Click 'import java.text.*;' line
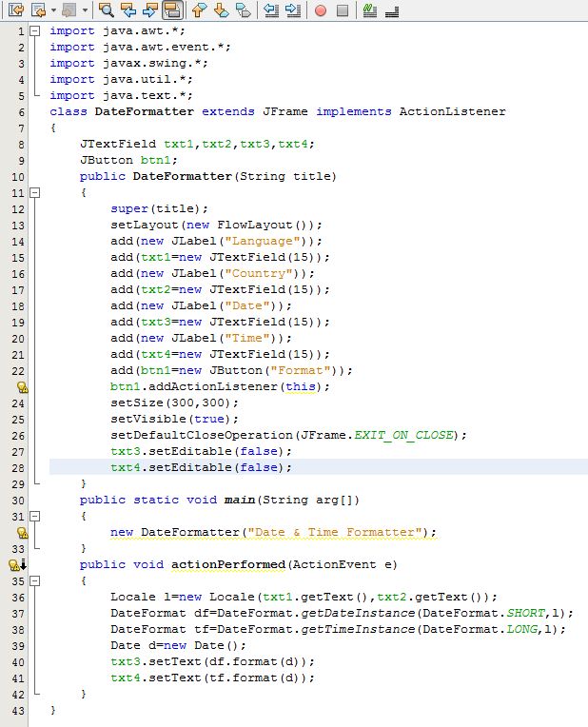 tap(121, 95)
